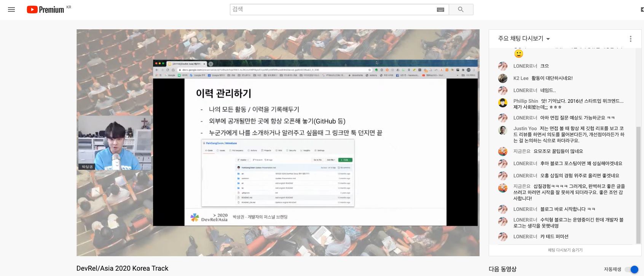Click the speaker webcam overlay thumbnail
644x276 pixels.
(115, 143)
